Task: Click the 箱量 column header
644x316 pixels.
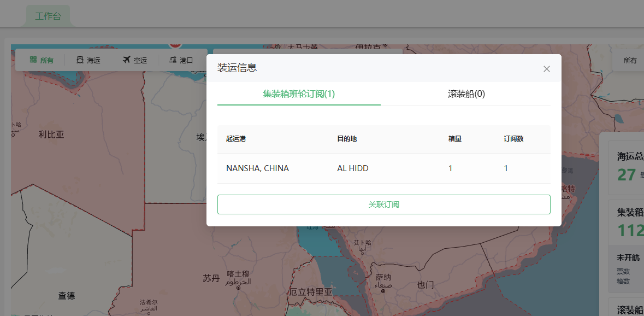Action: click(455, 139)
